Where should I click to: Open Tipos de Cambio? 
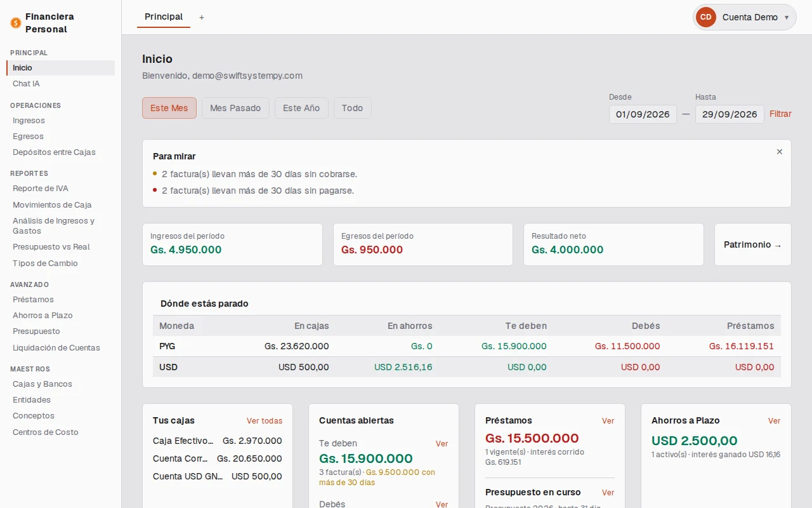(x=61, y=264)
